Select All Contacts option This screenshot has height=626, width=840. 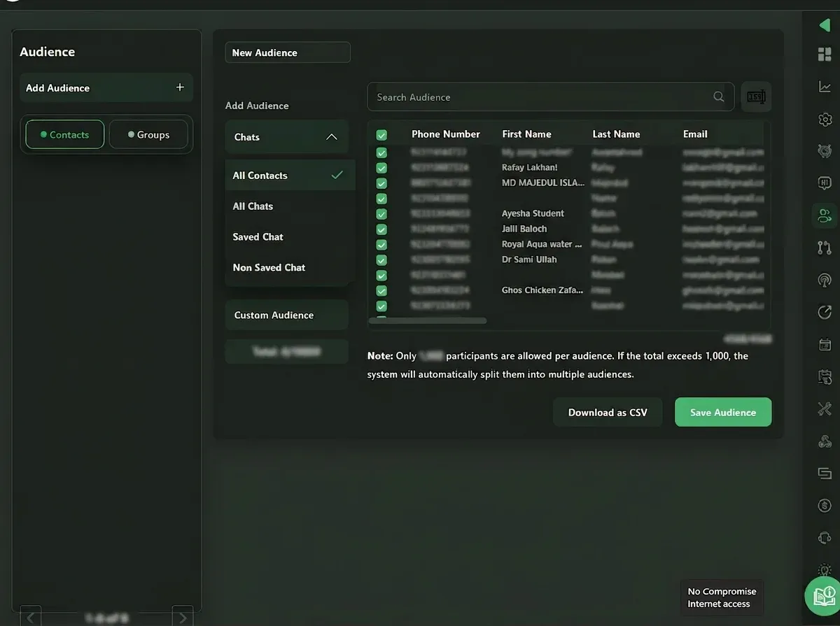[290, 176]
